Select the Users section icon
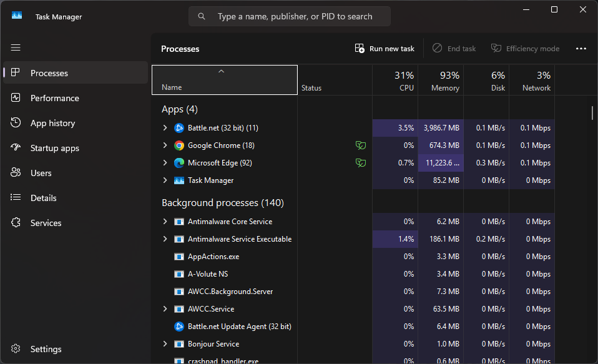This screenshot has height=364, width=598. click(x=16, y=173)
